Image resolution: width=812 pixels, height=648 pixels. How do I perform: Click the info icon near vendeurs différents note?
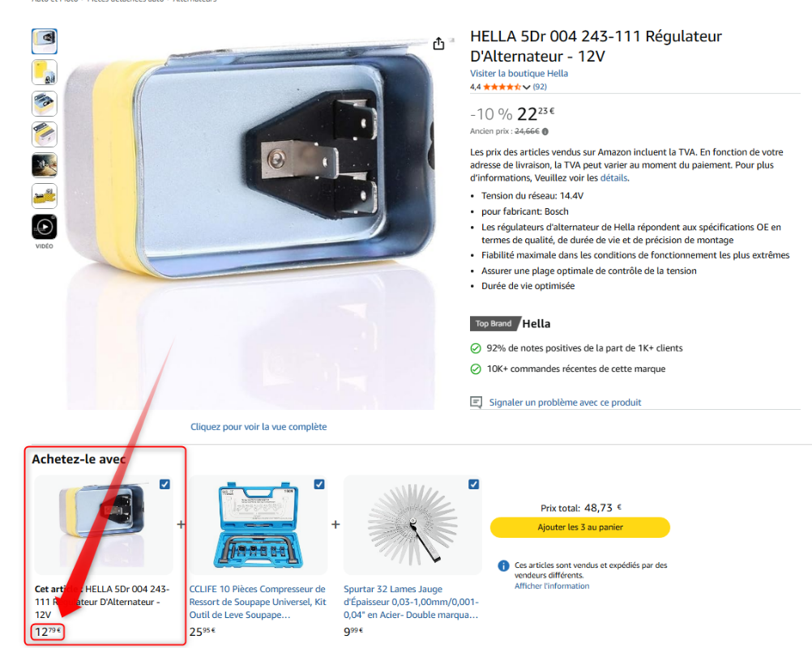[x=503, y=565]
